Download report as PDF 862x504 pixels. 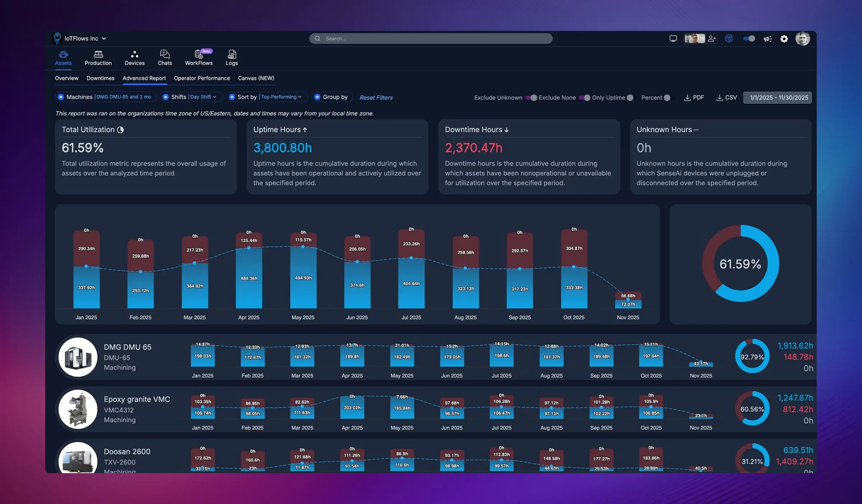point(694,97)
